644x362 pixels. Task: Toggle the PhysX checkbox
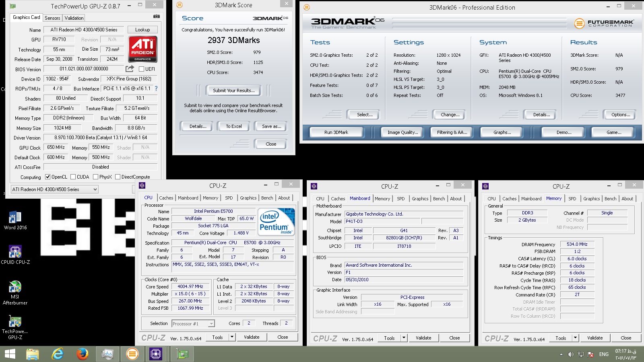(x=95, y=177)
